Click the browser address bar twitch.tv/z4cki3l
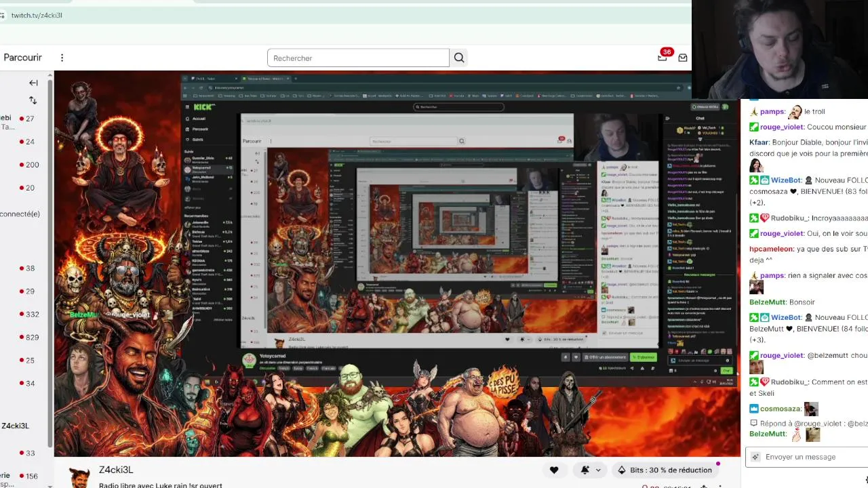The image size is (868, 488). 37,15
